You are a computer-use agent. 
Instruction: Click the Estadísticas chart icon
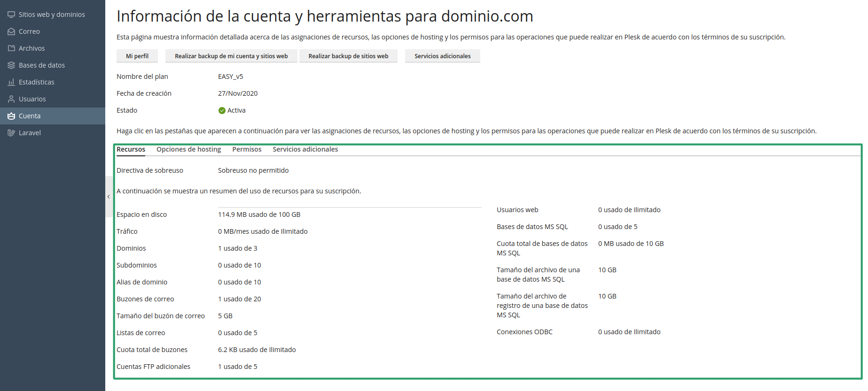click(x=11, y=82)
